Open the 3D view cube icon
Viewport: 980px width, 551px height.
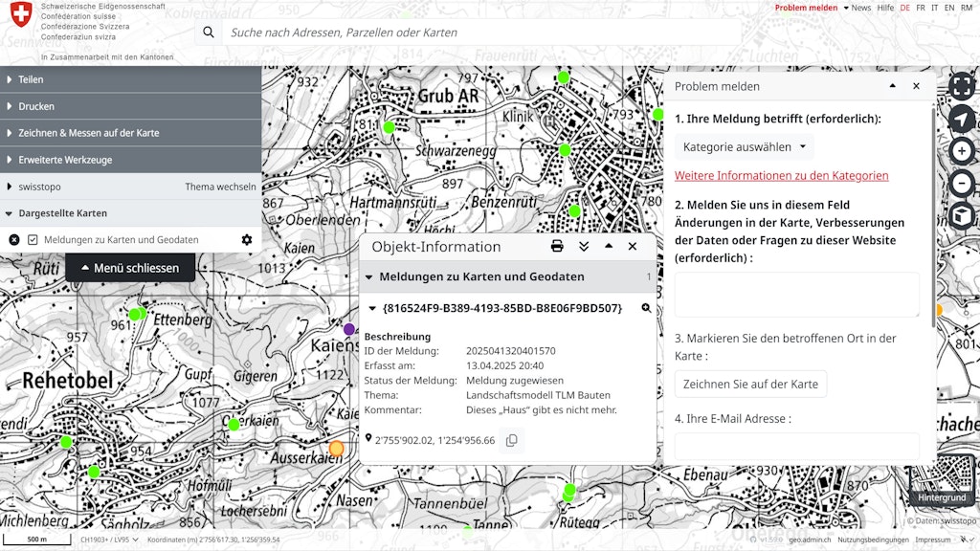click(961, 216)
